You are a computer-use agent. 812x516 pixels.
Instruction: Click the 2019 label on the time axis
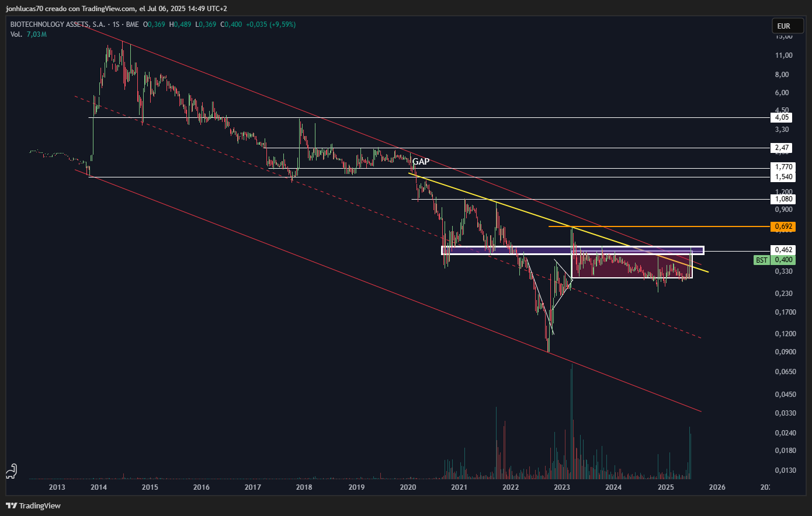pyautogui.click(x=356, y=487)
